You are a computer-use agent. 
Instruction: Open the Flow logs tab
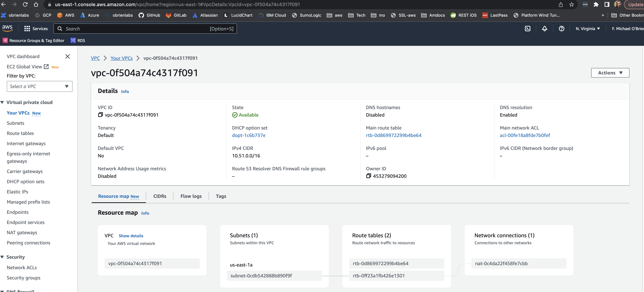191,196
